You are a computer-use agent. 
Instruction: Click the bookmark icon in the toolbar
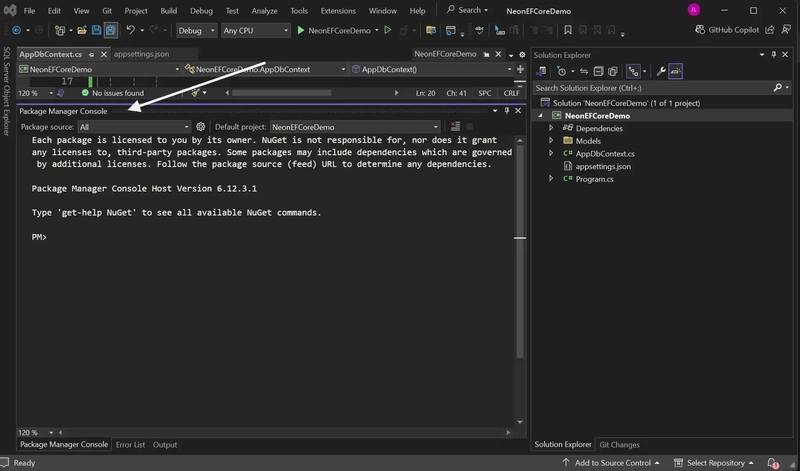click(x=567, y=30)
